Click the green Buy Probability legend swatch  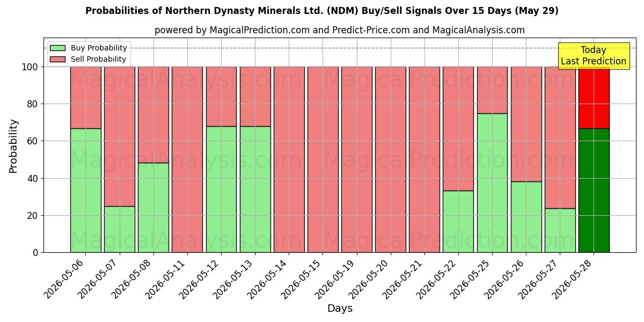coord(57,48)
